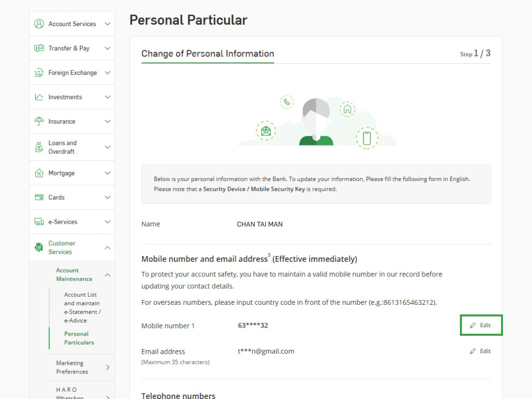Viewport: 532px width, 399px height.
Task: Collapse the Customer Services section chevron
Action: [x=107, y=248]
